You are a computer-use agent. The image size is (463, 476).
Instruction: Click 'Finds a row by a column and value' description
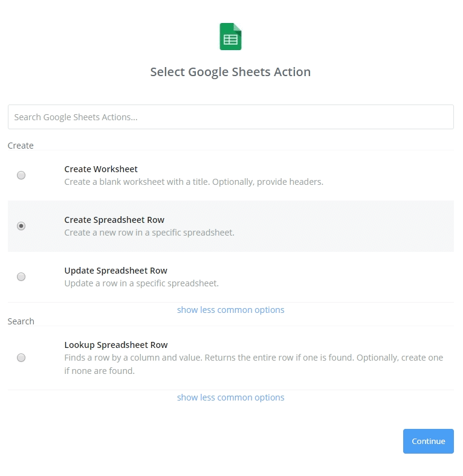click(254, 364)
